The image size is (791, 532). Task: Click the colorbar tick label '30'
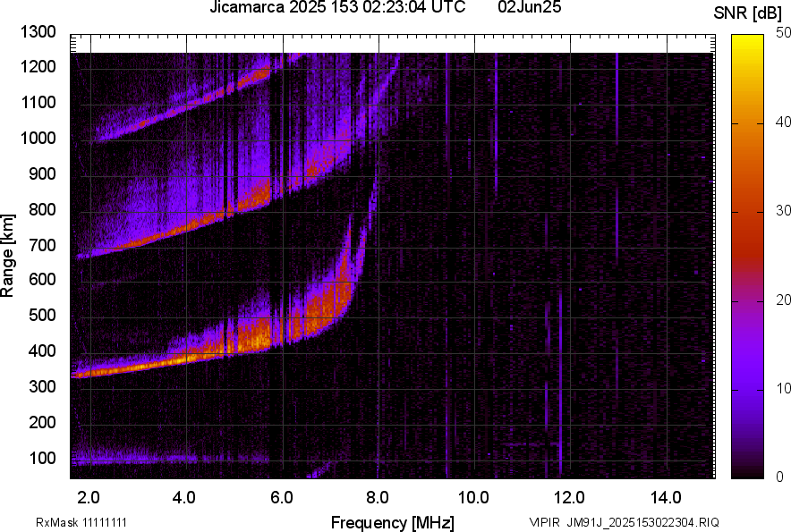(784, 211)
